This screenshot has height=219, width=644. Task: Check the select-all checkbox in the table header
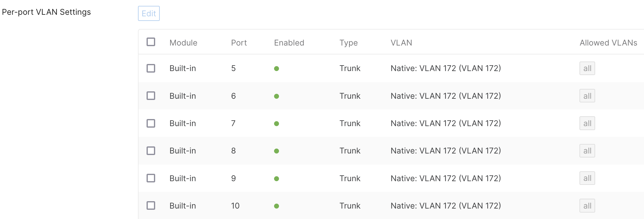click(x=151, y=41)
